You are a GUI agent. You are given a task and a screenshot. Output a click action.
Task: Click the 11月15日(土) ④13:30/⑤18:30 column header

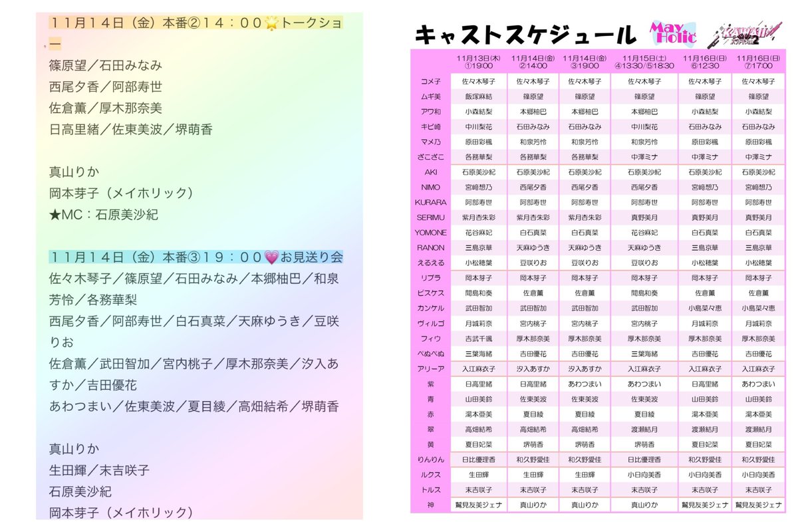click(644, 61)
